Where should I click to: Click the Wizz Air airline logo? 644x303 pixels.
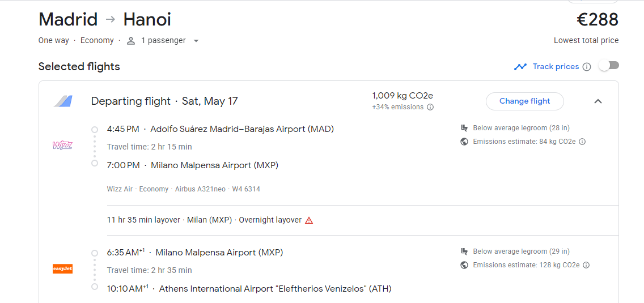tap(62, 146)
